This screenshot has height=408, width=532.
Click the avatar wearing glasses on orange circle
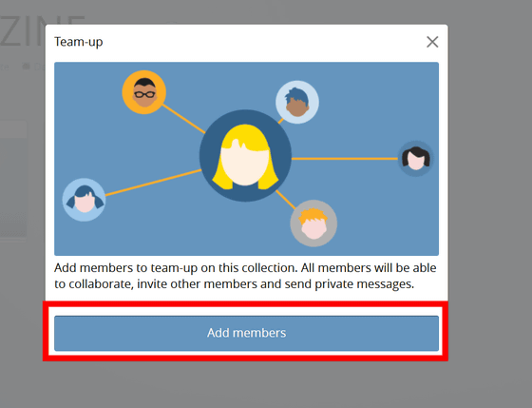(x=144, y=92)
